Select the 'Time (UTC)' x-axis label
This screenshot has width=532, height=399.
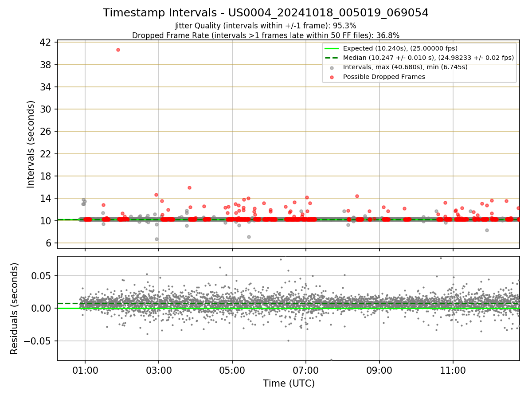(289, 383)
